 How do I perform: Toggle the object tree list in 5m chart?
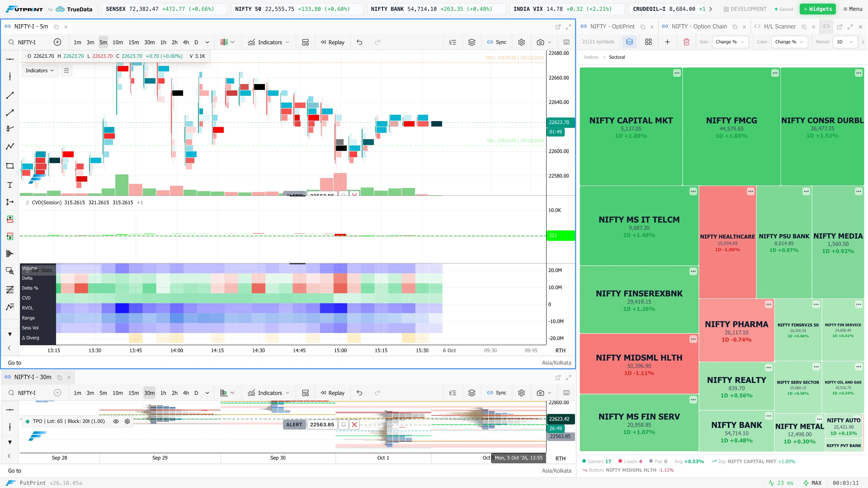(452, 42)
